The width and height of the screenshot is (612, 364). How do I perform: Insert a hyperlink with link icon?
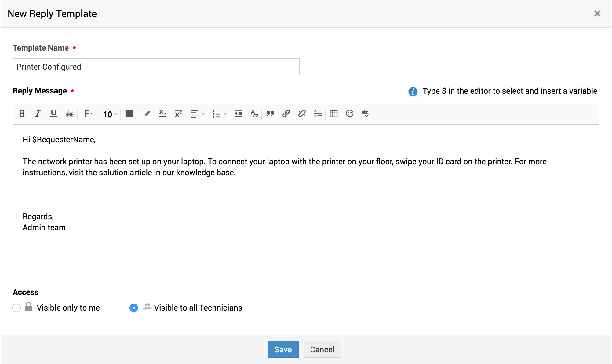pyautogui.click(x=286, y=114)
